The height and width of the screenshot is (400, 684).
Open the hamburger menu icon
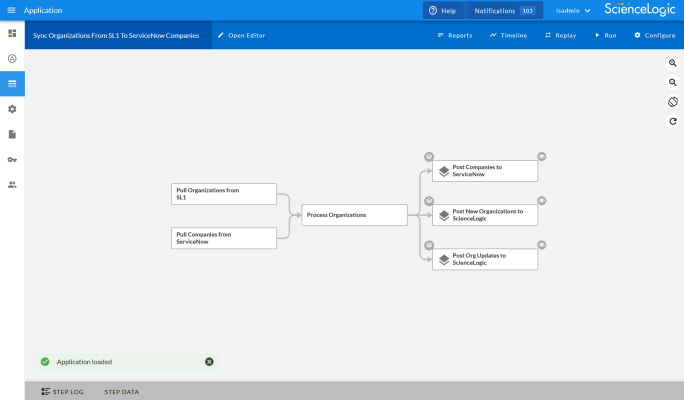[x=11, y=10]
